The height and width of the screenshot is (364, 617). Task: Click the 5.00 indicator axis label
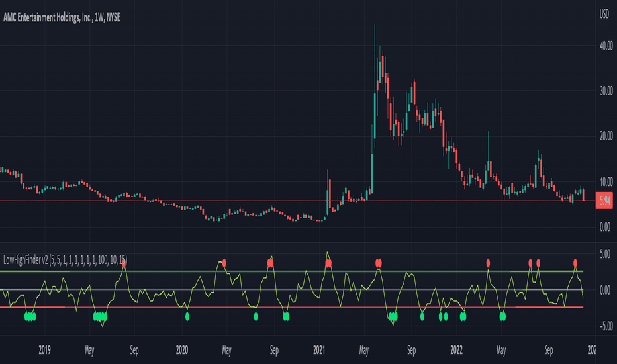[605, 254]
